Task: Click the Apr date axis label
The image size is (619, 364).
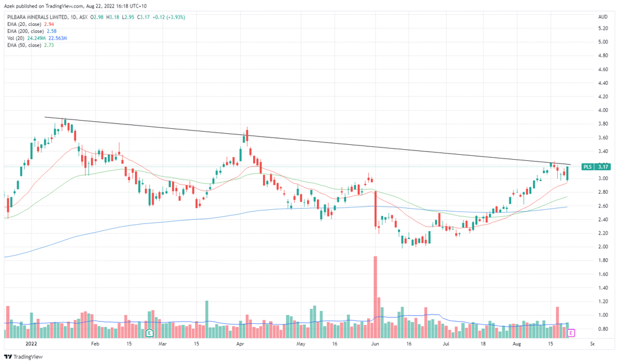Action: coord(240,344)
